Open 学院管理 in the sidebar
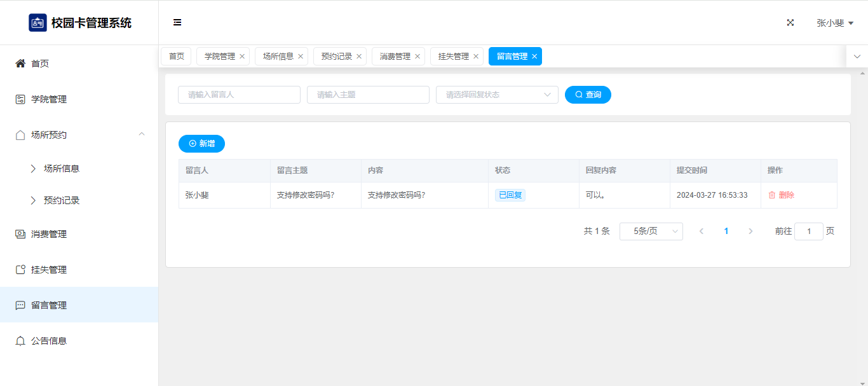Screen dimensions: 868x386 click(x=49, y=99)
